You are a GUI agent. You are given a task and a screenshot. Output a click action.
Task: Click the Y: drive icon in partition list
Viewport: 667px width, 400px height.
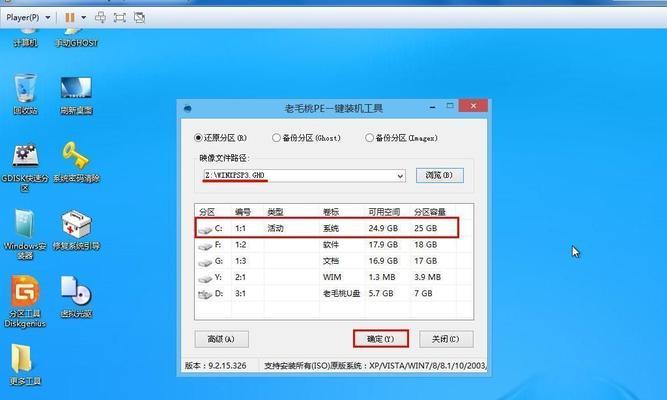click(205, 277)
